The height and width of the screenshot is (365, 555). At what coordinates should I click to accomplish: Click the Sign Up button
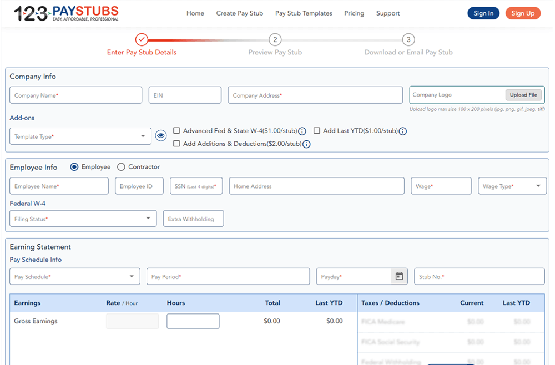point(523,13)
